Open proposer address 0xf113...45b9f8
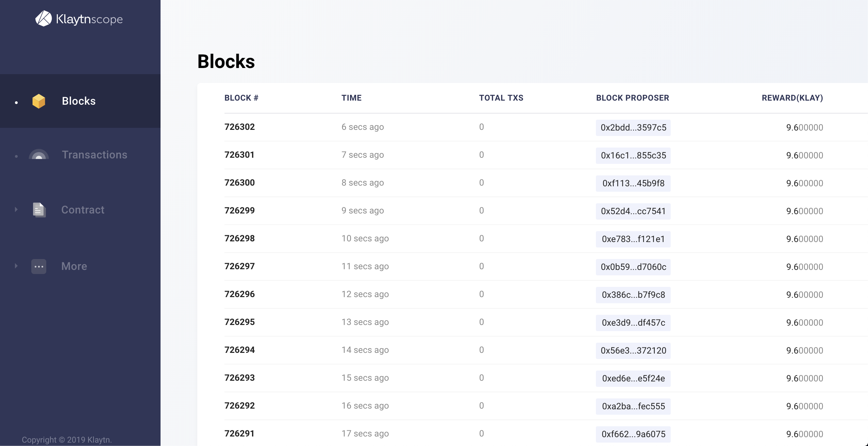The height and width of the screenshot is (446, 868). (x=633, y=183)
